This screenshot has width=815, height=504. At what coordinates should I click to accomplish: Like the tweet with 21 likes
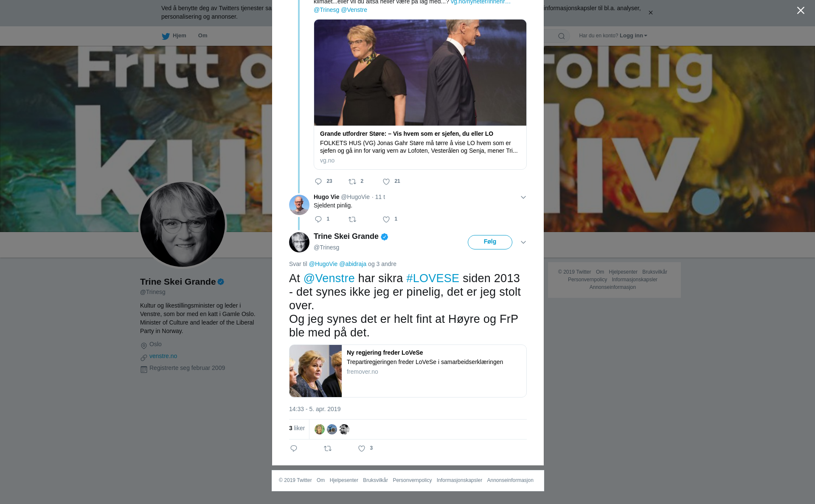click(x=386, y=182)
